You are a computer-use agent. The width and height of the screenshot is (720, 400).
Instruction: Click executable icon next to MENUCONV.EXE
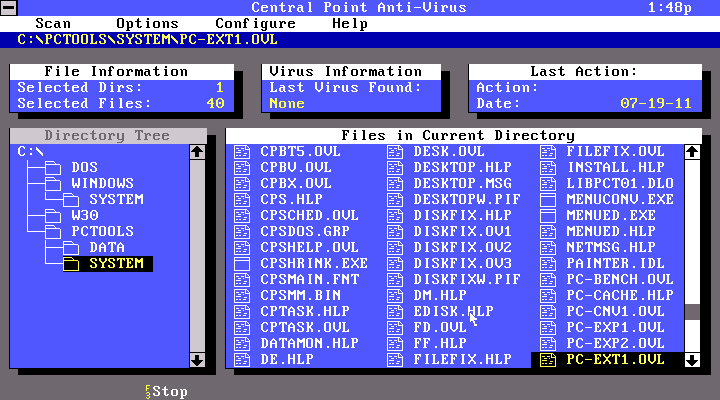548,200
